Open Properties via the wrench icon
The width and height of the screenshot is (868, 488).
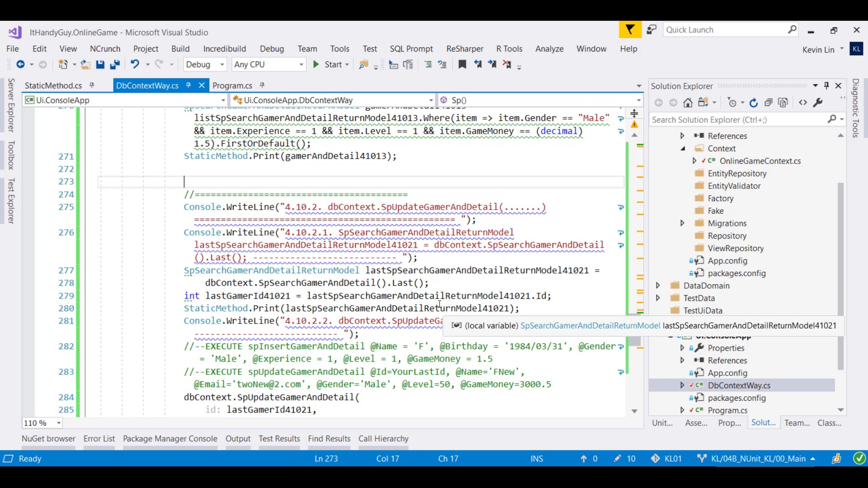(x=818, y=103)
